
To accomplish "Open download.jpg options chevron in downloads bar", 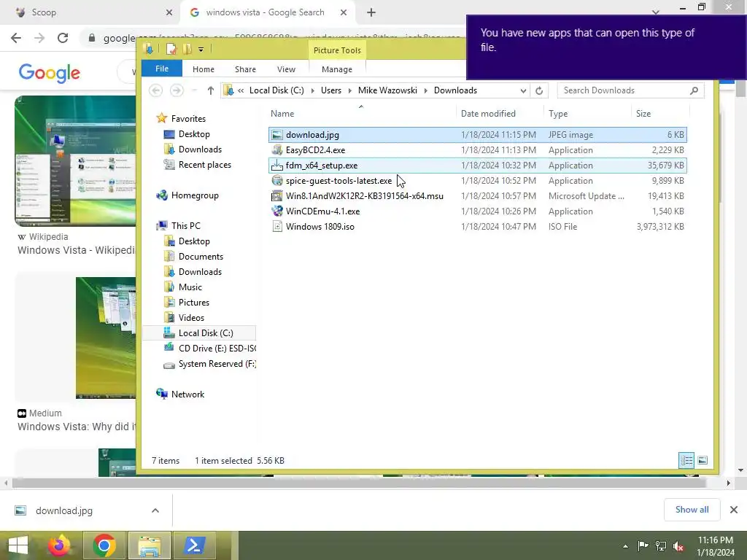I will pyautogui.click(x=155, y=510).
